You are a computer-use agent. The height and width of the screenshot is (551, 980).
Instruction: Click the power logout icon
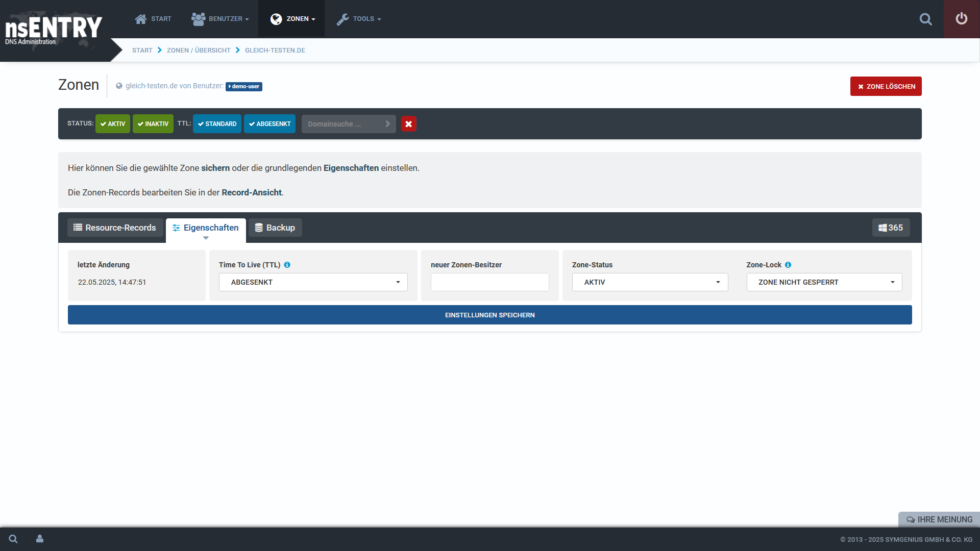click(961, 19)
